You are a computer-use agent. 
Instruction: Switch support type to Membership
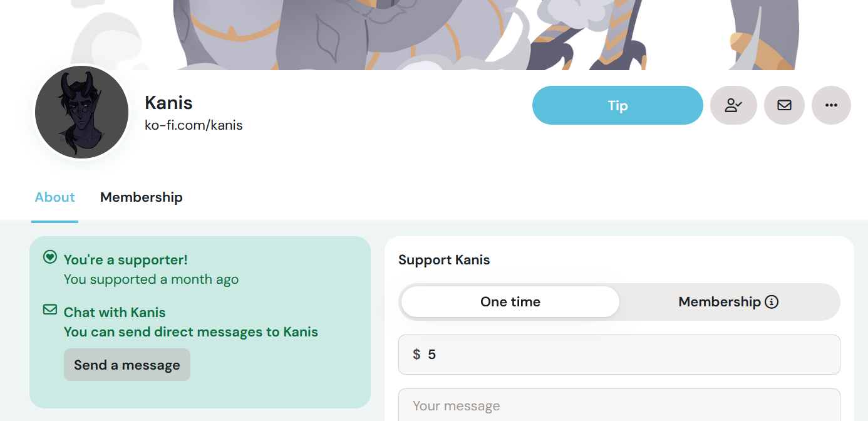719,302
